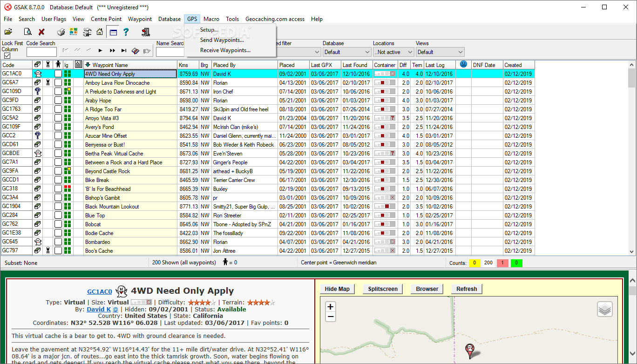The image size is (637, 364).
Task: Click the open folder toolbar icon
Action: 8,32
